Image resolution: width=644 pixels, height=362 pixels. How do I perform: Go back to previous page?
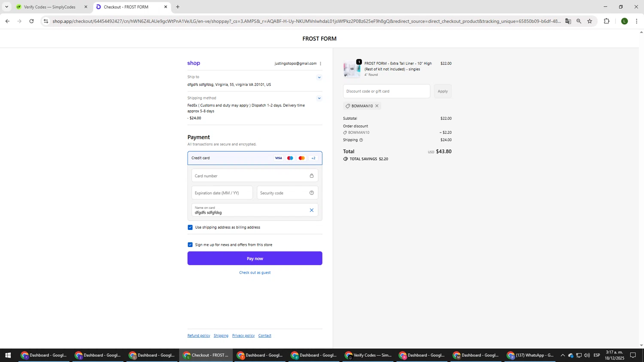(x=7, y=21)
